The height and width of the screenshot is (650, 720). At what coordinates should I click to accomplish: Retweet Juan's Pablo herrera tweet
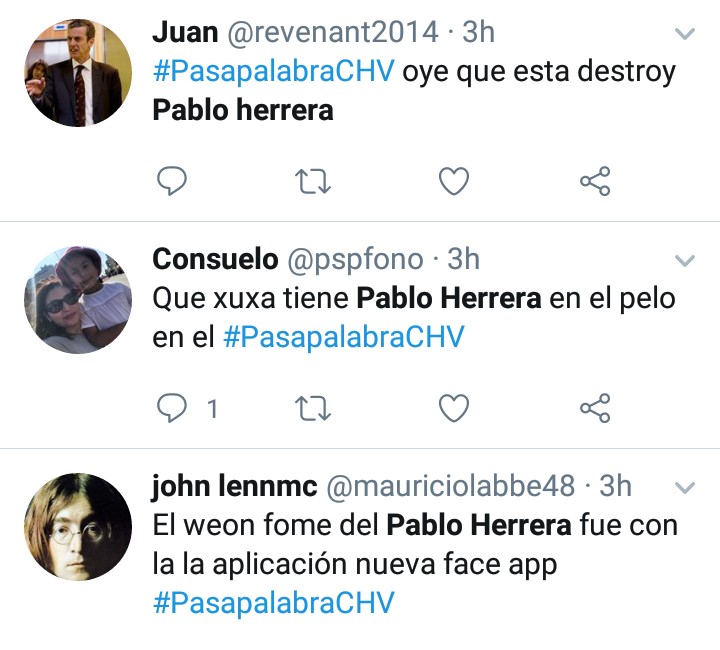[x=313, y=181]
